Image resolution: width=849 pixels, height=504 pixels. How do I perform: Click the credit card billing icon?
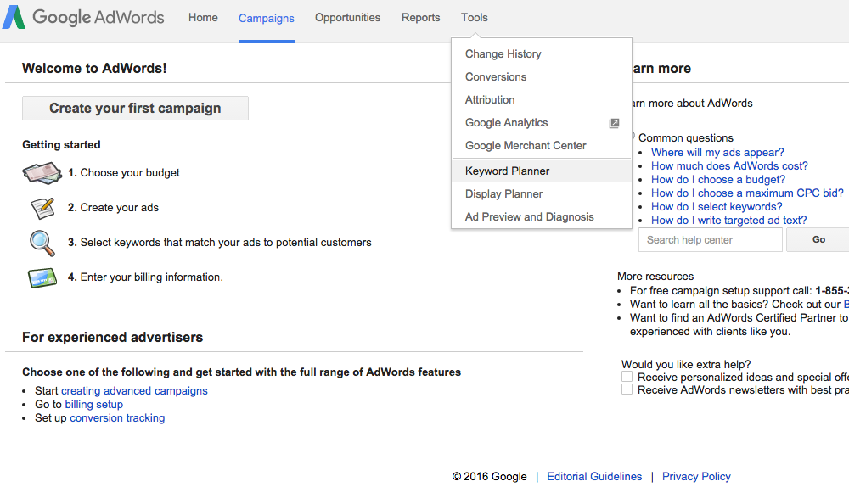42,278
